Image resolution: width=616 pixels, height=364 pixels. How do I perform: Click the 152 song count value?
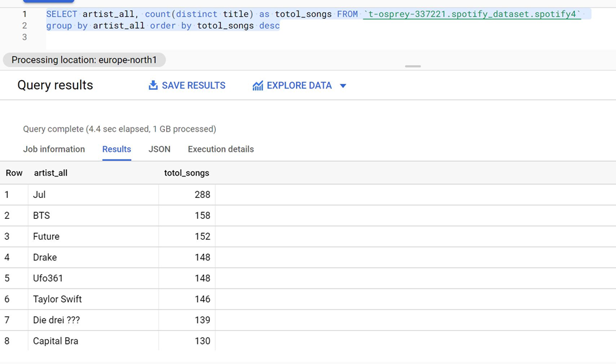pyautogui.click(x=202, y=236)
